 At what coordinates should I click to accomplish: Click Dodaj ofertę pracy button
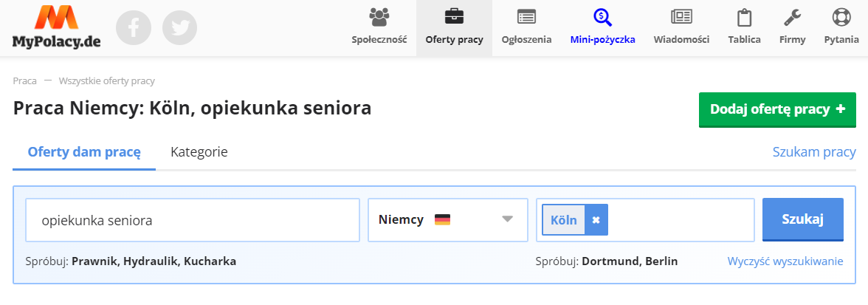coord(777,109)
